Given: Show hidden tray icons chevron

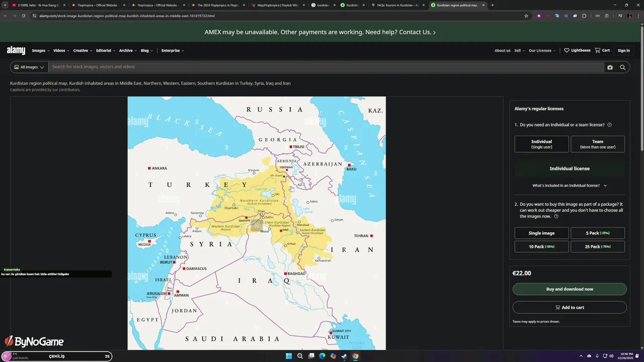Looking at the screenshot, I should 581,356.
